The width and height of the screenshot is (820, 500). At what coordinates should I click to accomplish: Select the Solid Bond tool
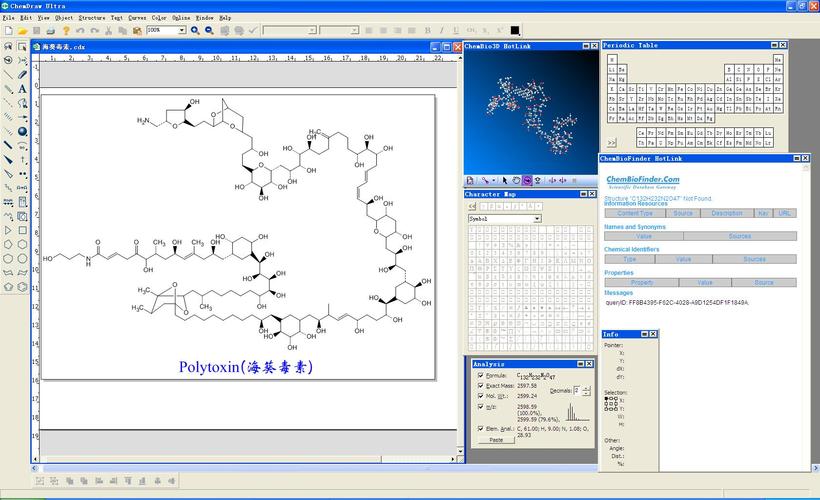8,75
